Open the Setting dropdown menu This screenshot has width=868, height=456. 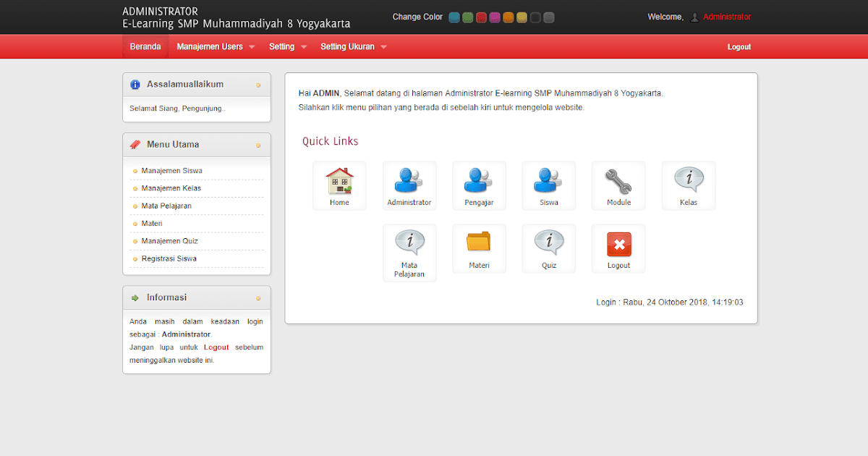pyautogui.click(x=282, y=46)
